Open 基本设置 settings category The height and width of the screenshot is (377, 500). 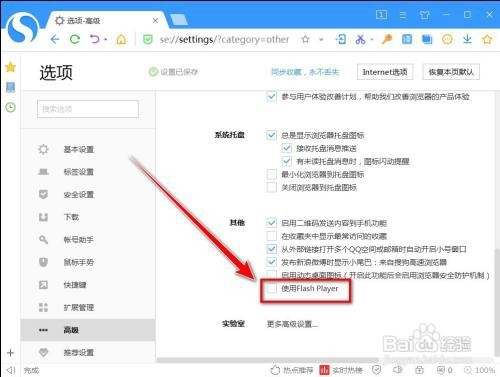pyautogui.click(x=88, y=149)
